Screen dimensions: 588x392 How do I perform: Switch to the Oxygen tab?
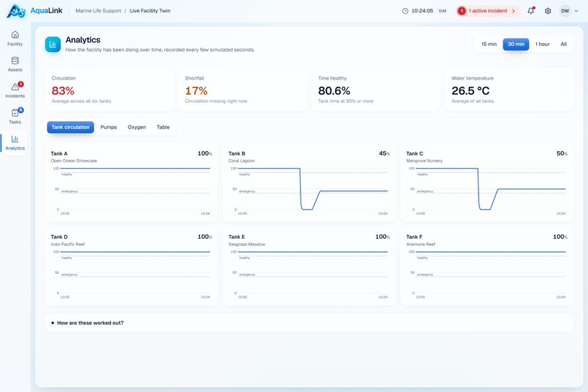tap(137, 127)
